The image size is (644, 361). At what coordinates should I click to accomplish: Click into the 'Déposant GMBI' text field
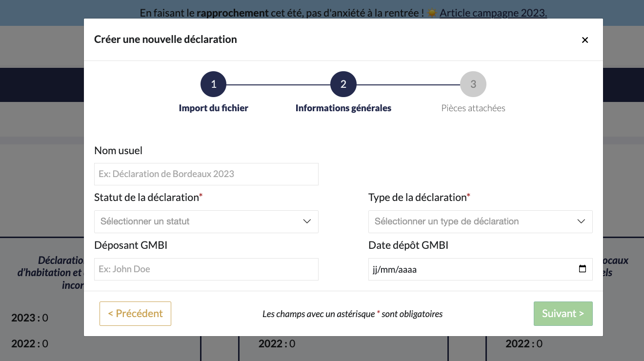click(206, 269)
